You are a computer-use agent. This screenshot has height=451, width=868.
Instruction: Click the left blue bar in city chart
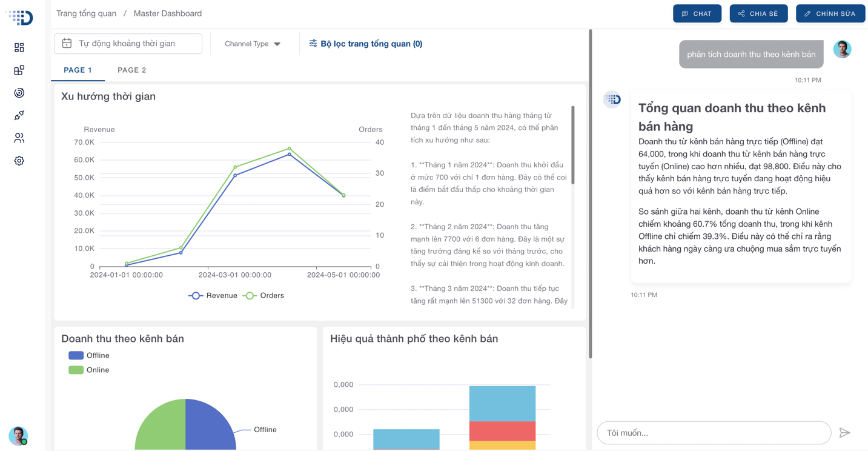click(x=406, y=439)
